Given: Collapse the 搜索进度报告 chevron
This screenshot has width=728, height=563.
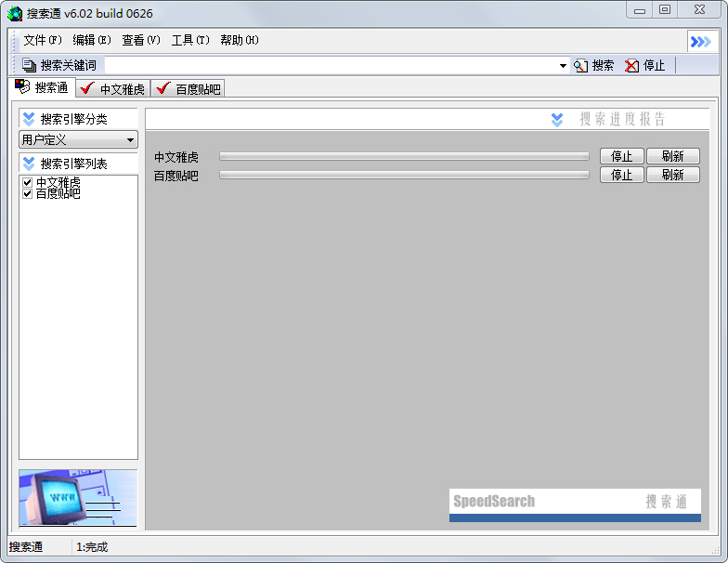Looking at the screenshot, I should [x=557, y=119].
